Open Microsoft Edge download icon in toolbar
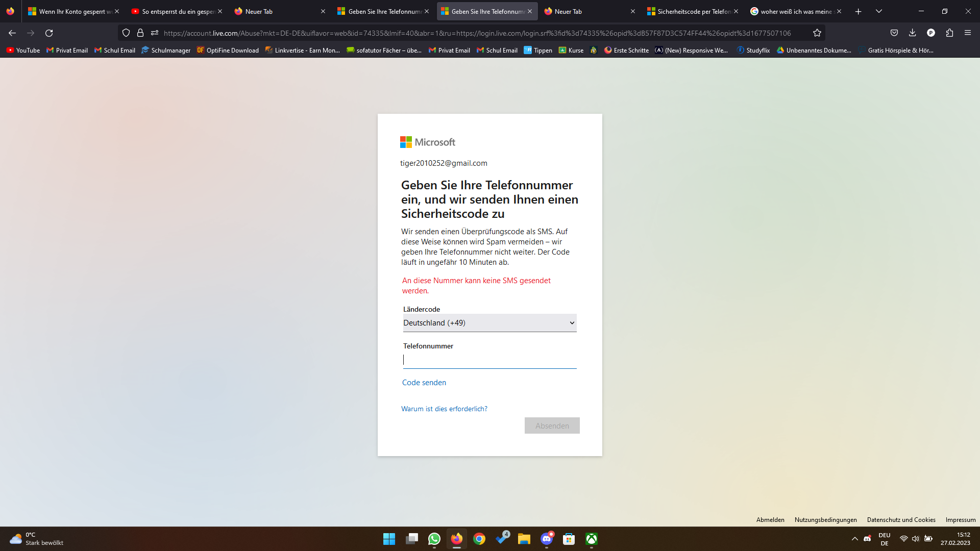980x551 pixels. pos(912,32)
